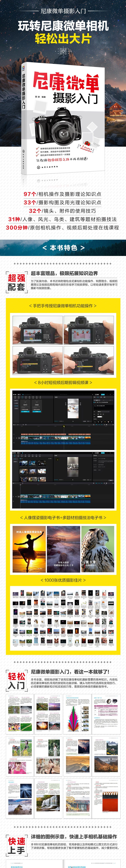Open the ballerina silhouette e-book cover
The image size is (126, 868).
(x=29, y=549)
